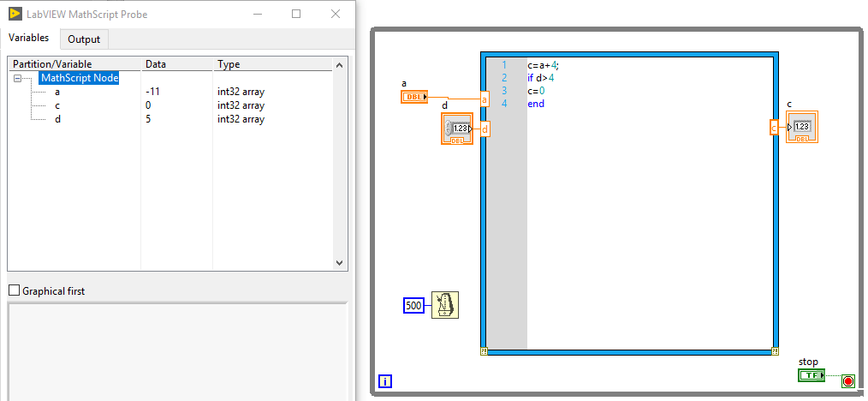Click the variable list scroll down arrow

pos(340,264)
